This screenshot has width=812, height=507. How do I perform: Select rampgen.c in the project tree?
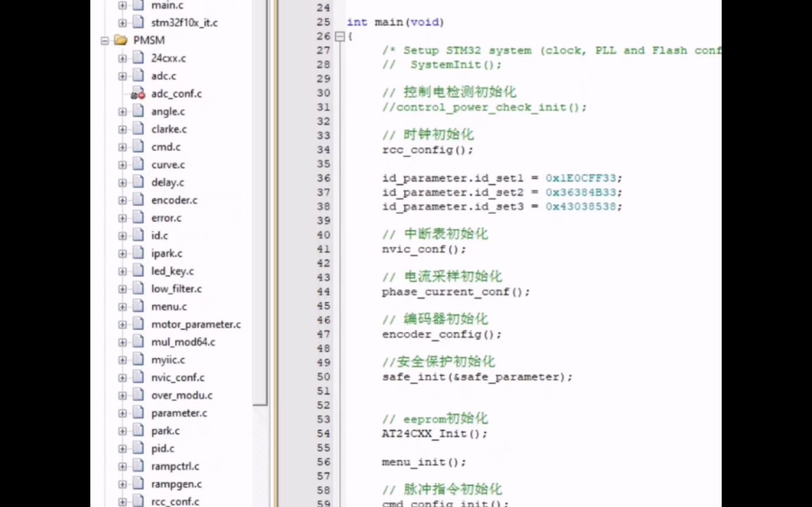click(x=176, y=484)
